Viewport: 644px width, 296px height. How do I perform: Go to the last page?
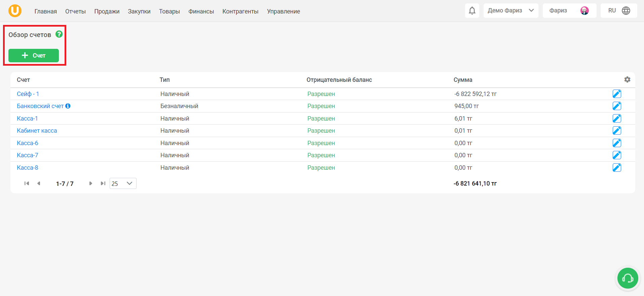coord(103,183)
